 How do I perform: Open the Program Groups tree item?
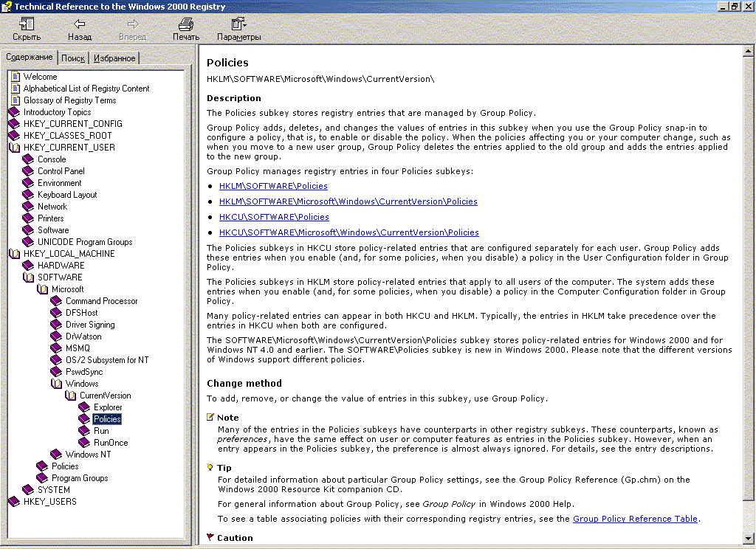pos(80,478)
